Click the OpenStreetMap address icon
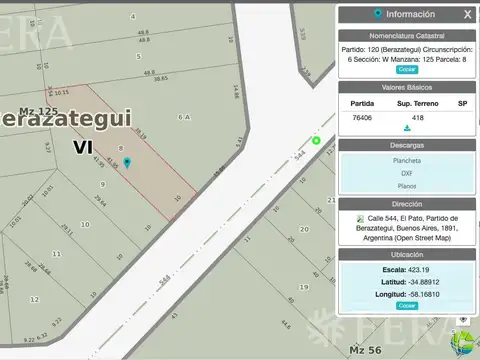 tap(360, 219)
